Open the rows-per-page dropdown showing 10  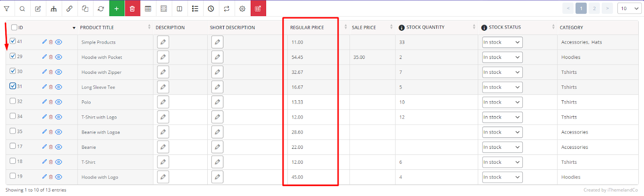point(629,8)
